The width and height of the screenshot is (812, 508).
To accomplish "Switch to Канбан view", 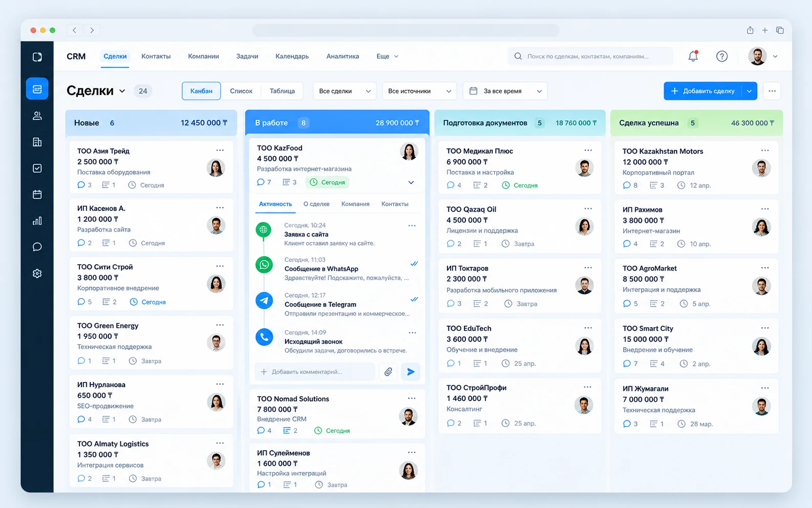I will pos(201,91).
